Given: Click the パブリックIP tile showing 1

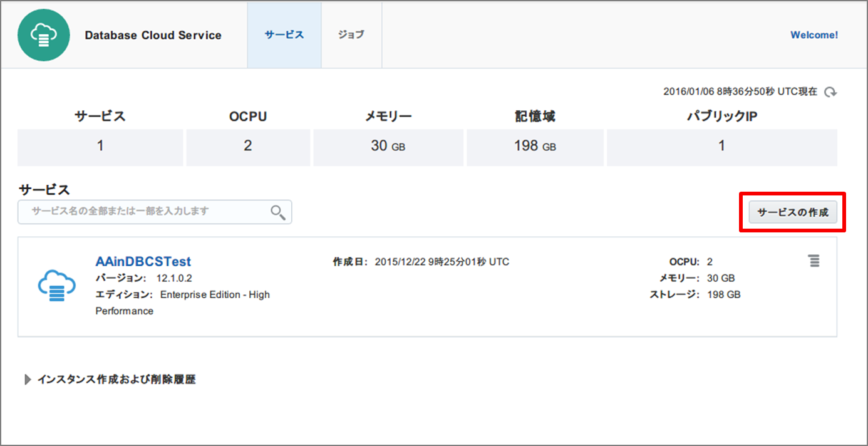Looking at the screenshot, I should coord(722,147).
